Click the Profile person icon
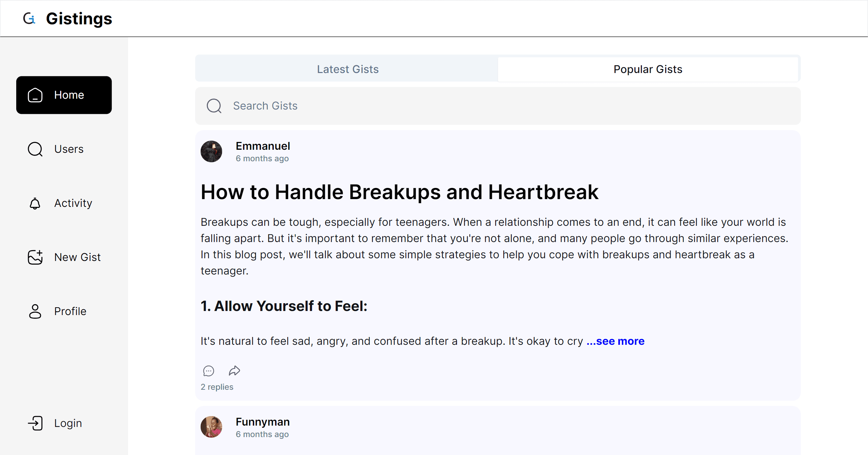 tap(35, 311)
